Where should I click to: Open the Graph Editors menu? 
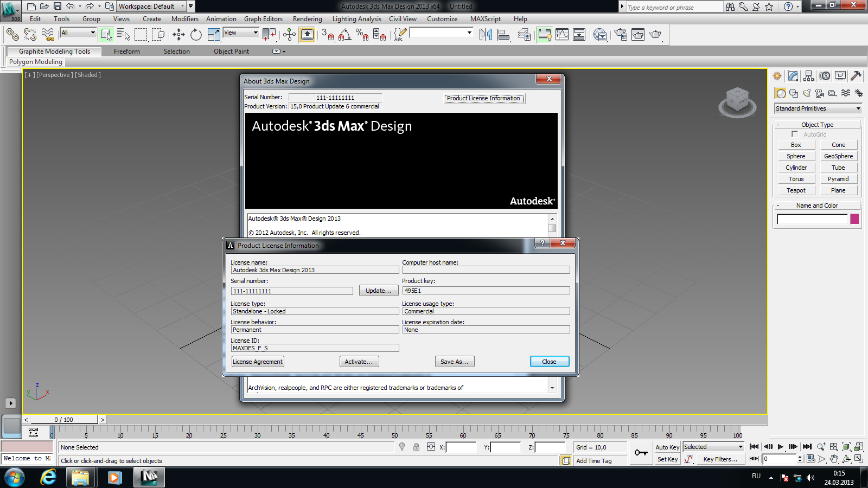263,19
